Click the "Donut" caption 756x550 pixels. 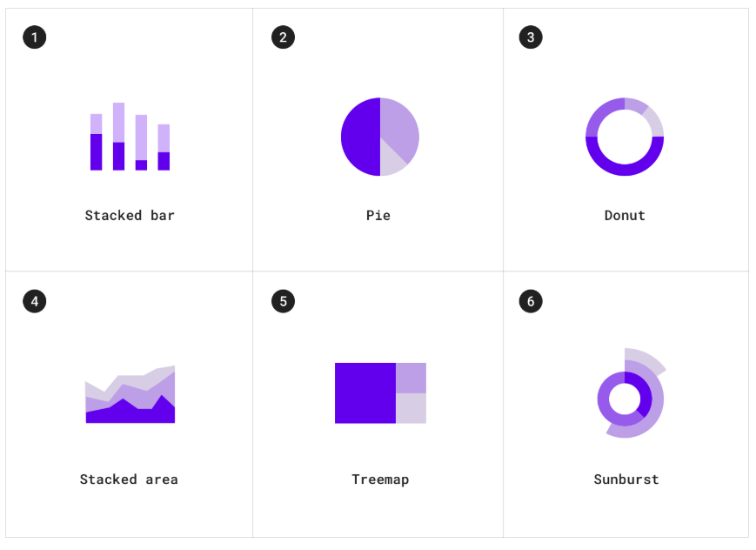pyautogui.click(x=625, y=216)
